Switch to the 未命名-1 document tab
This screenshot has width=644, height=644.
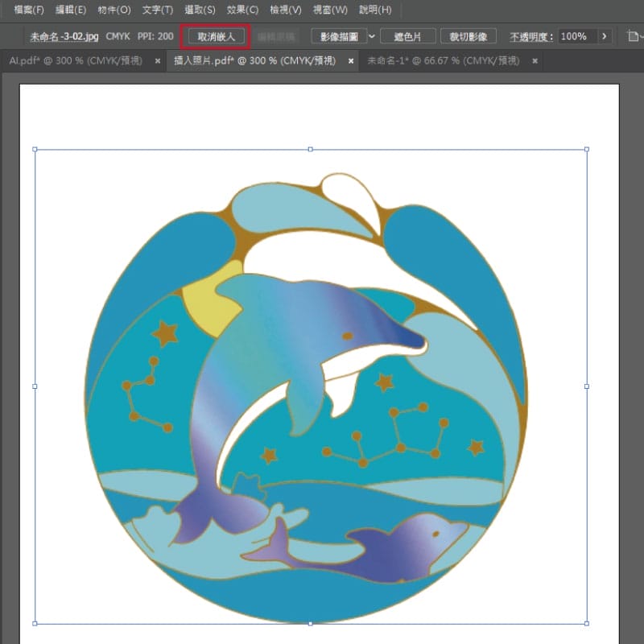444,61
